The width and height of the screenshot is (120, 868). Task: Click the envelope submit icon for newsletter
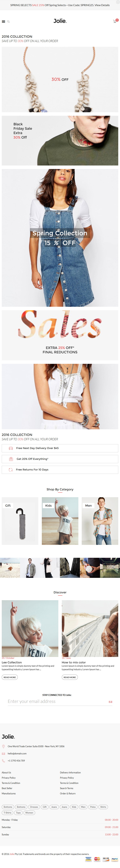[110, 702]
